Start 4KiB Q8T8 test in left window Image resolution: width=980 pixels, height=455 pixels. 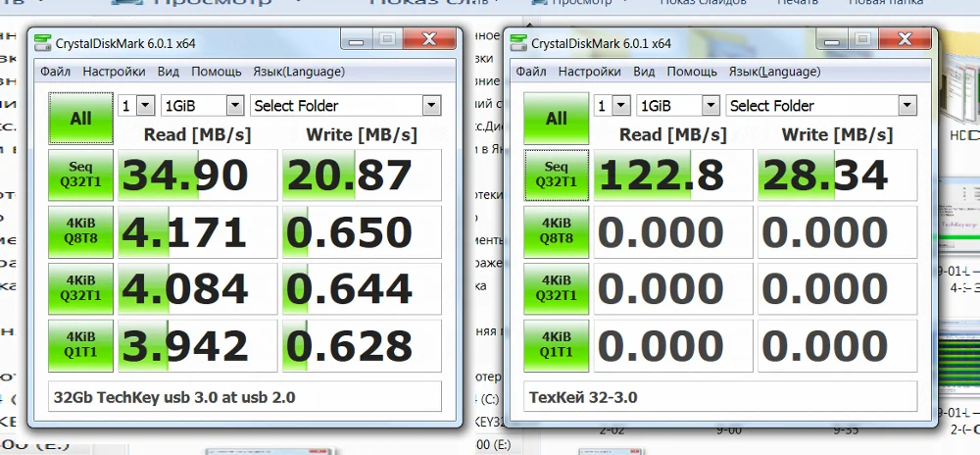80,231
